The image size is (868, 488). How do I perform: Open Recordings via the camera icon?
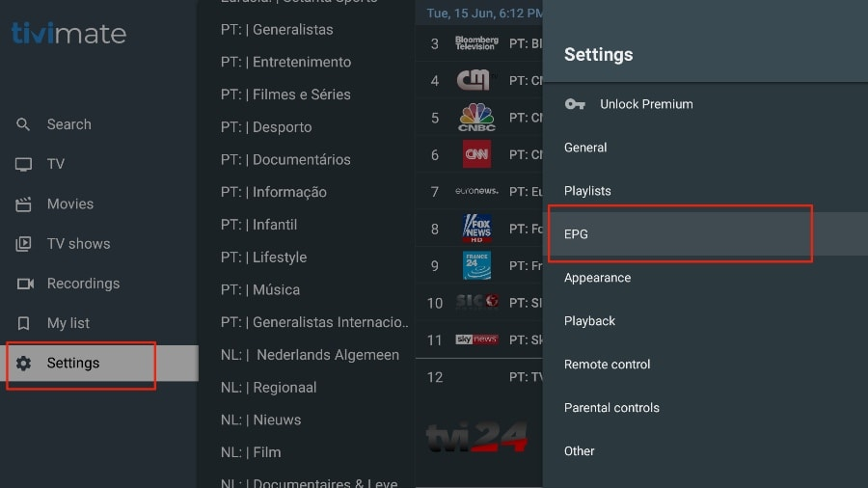(24, 284)
